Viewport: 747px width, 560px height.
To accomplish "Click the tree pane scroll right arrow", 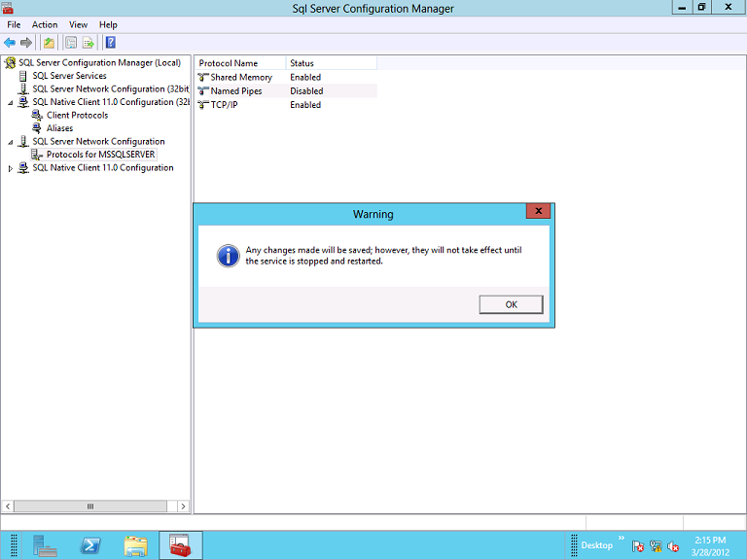I will [x=184, y=507].
